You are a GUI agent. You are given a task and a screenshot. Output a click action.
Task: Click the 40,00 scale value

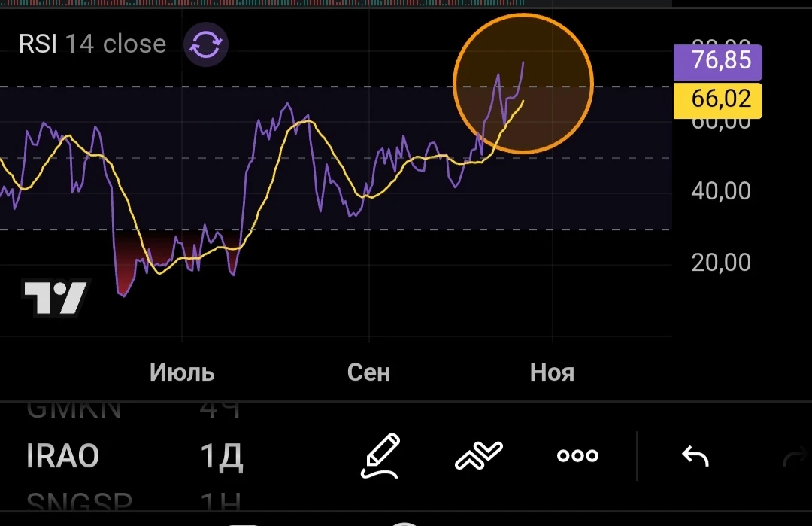(721, 191)
